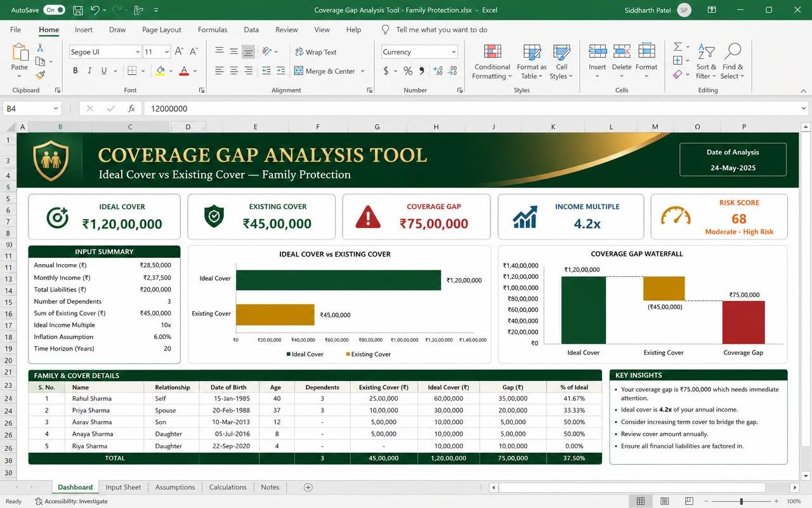Click the Center horizontal alignment icon

pyautogui.click(x=234, y=71)
